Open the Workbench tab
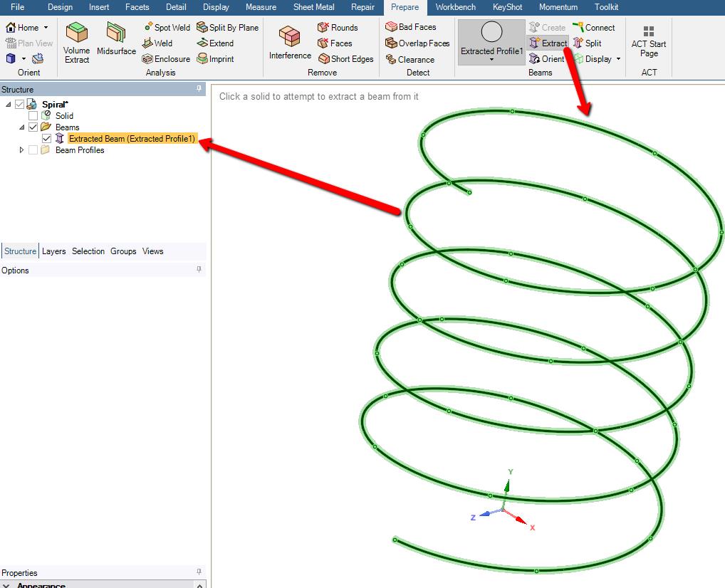 [x=455, y=7]
